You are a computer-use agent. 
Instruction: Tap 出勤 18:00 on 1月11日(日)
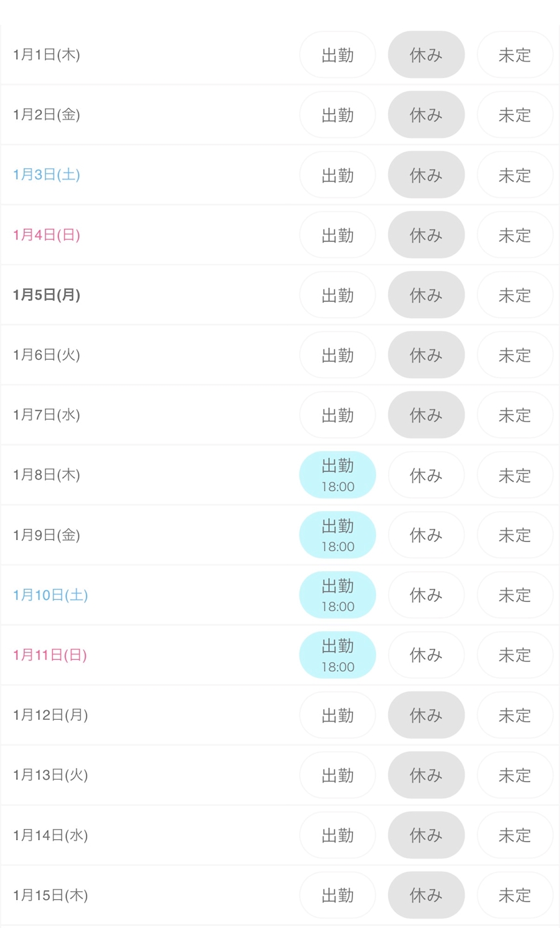[x=337, y=655]
